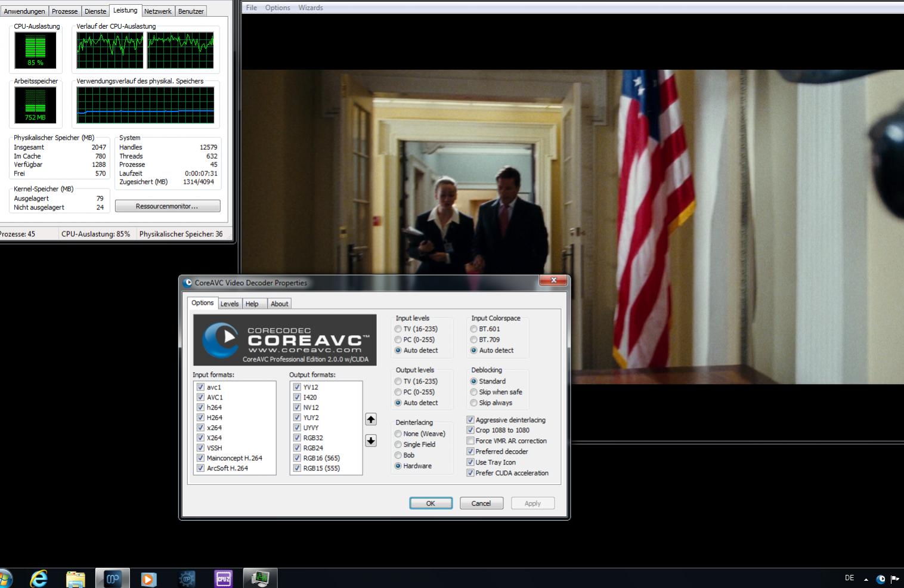Show hidden system tray icons arrow

click(x=866, y=579)
